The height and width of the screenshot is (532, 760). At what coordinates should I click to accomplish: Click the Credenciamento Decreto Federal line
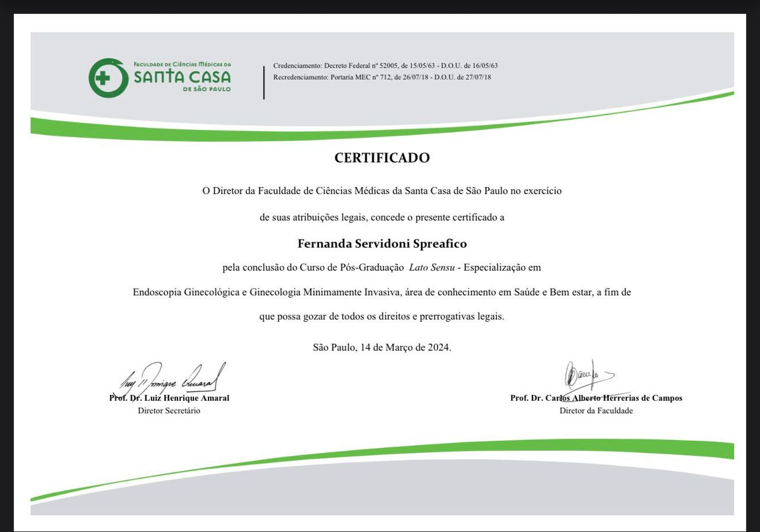pyautogui.click(x=385, y=65)
